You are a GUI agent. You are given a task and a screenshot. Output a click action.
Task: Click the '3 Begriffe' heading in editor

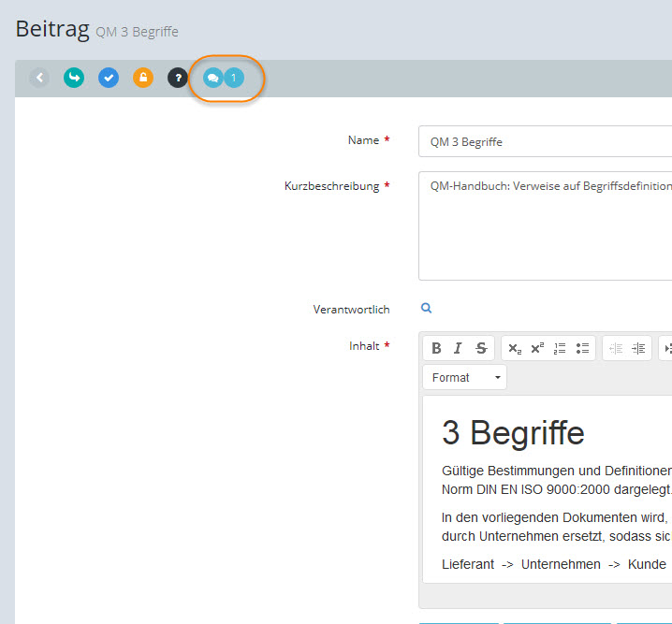click(x=513, y=433)
